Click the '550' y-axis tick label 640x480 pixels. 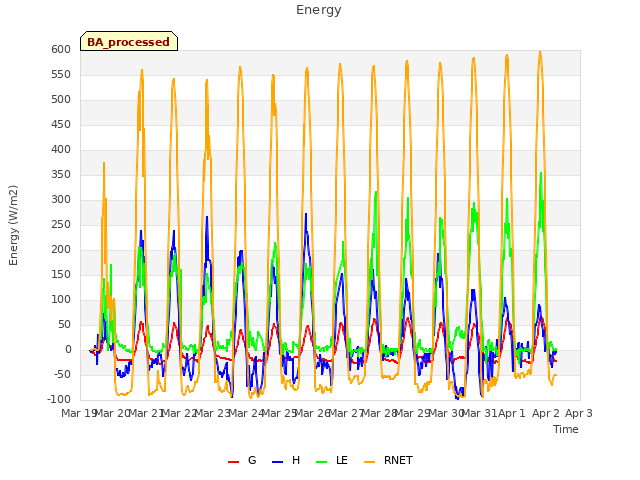[61, 74]
